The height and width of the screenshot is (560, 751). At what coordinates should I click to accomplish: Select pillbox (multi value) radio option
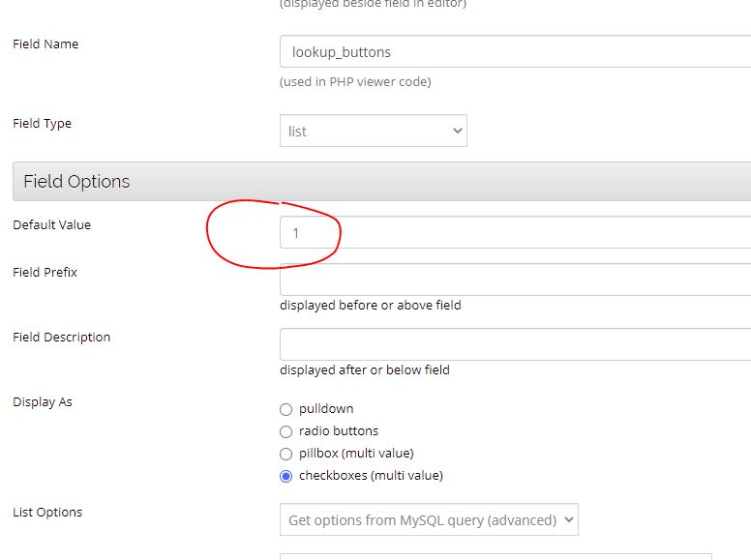tap(285, 454)
